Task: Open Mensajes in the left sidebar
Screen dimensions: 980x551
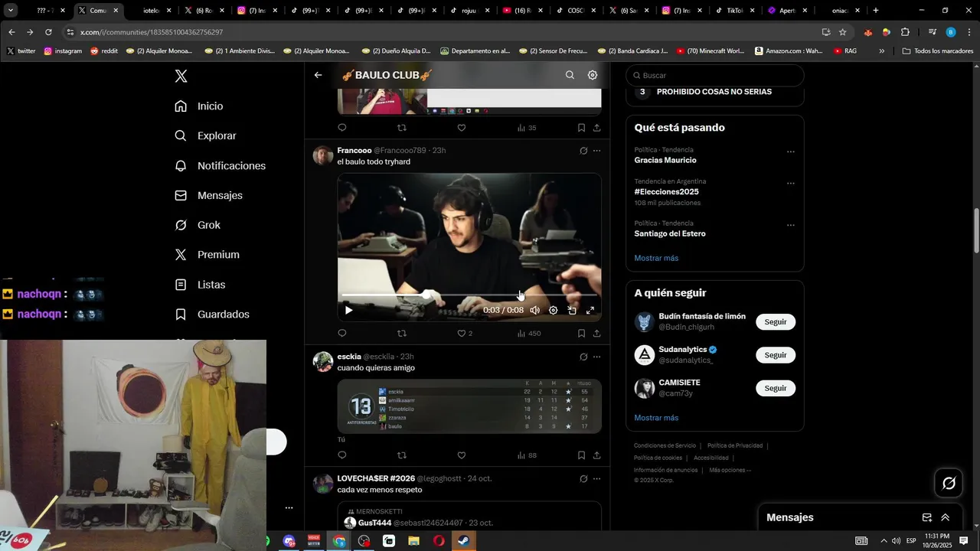Action: (209, 196)
